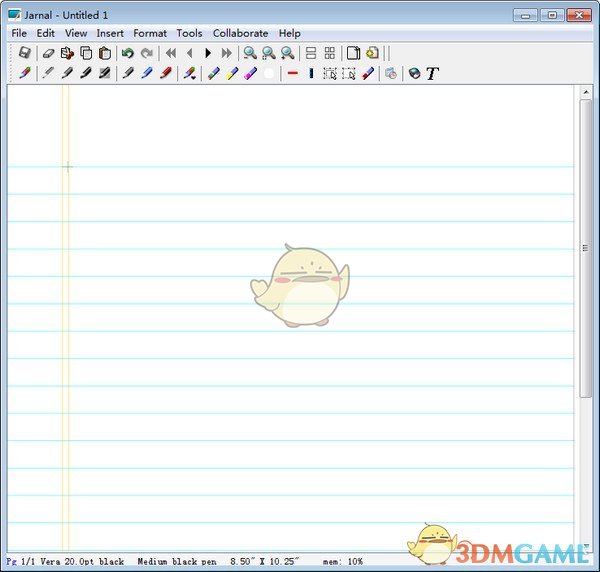
Task: Select the red horizontal ruler line tool
Action: [x=293, y=73]
